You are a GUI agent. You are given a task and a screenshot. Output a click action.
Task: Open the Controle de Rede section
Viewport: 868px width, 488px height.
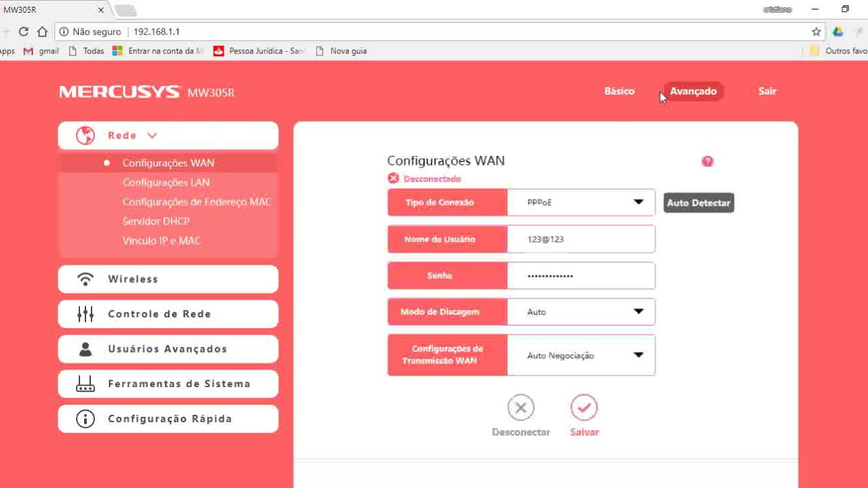click(x=168, y=314)
